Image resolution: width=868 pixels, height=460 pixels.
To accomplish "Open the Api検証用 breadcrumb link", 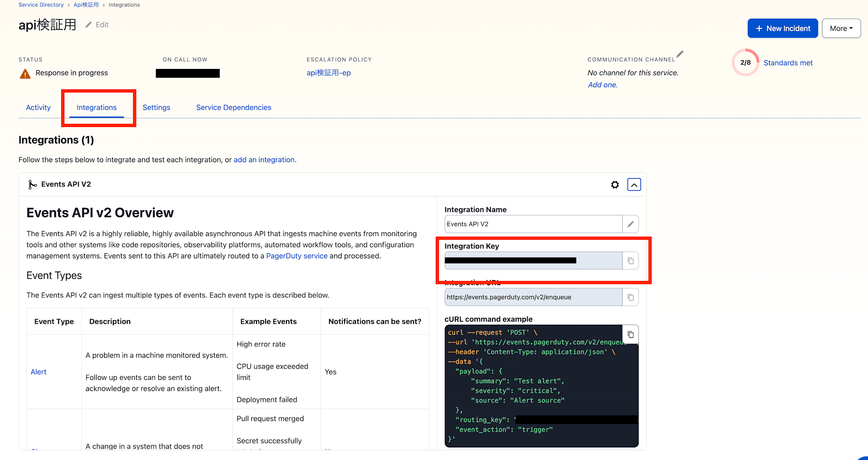I will [86, 5].
